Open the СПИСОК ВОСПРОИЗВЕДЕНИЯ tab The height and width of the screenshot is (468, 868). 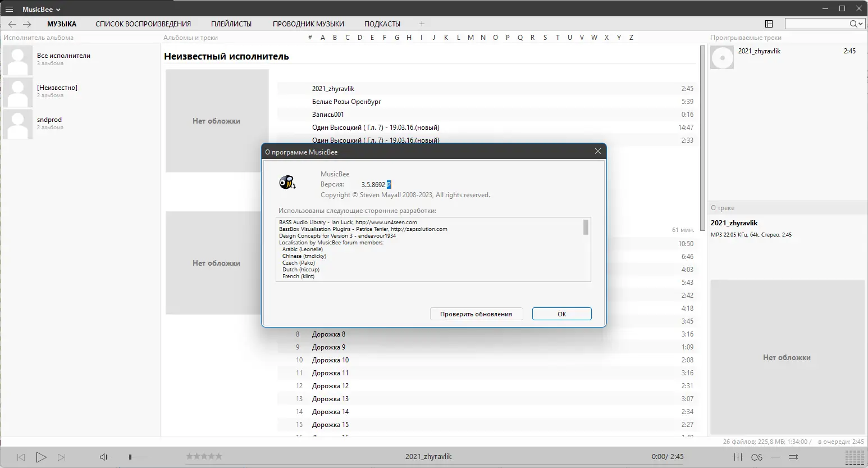coord(143,24)
